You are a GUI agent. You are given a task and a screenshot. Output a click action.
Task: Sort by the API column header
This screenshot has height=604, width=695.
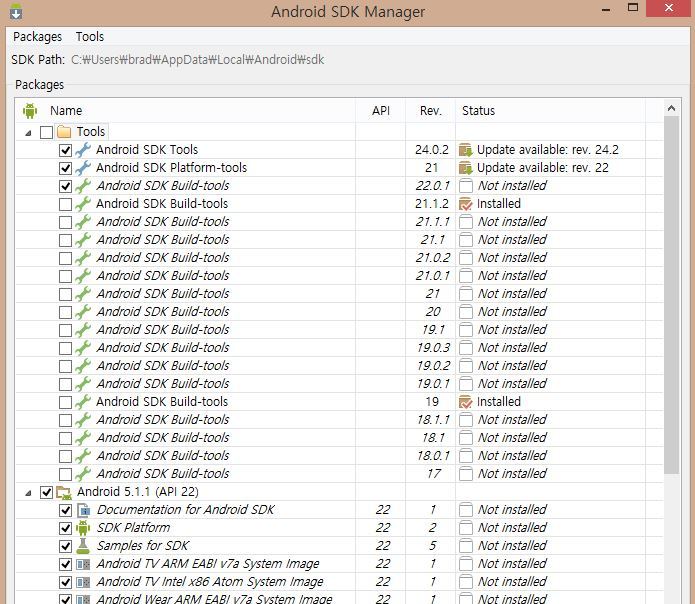[381, 111]
